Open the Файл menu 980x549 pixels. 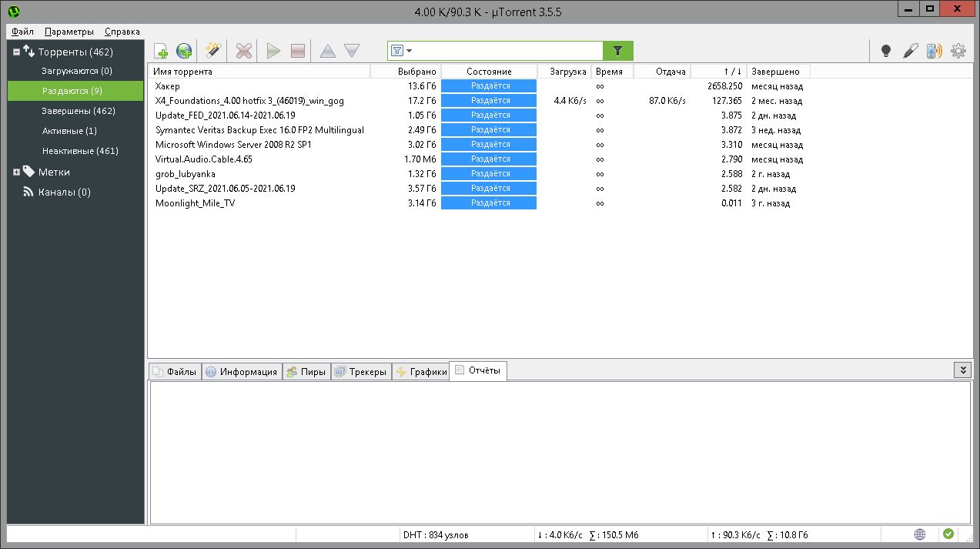pyautogui.click(x=22, y=32)
